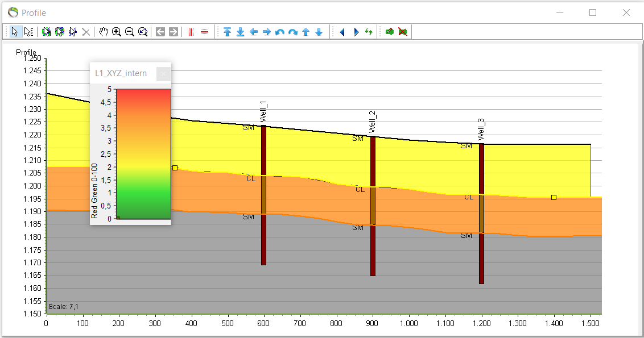644x338 pixels.
Task: Toggle the red vertical lines icon
Action: click(x=191, y=32)
